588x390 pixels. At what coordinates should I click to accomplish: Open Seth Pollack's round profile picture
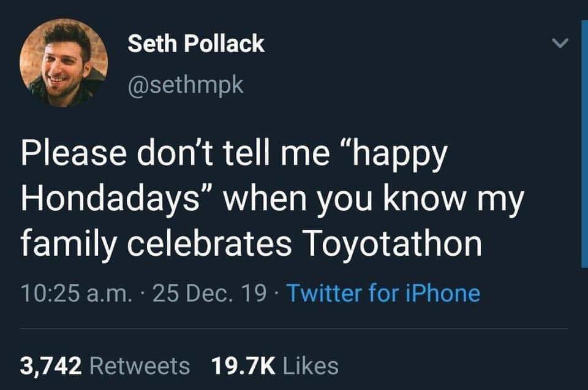[64, 63]
